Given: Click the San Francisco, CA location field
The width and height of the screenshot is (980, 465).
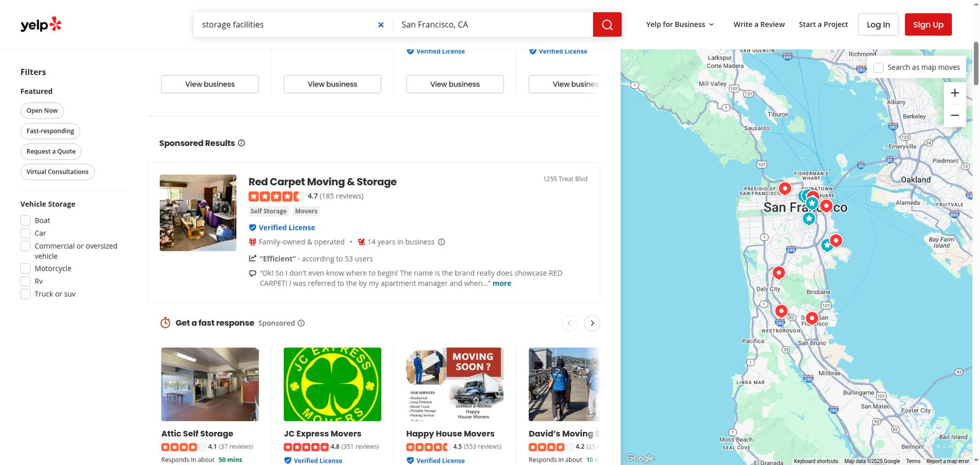Looking at the screenshot, I should 493,25.
